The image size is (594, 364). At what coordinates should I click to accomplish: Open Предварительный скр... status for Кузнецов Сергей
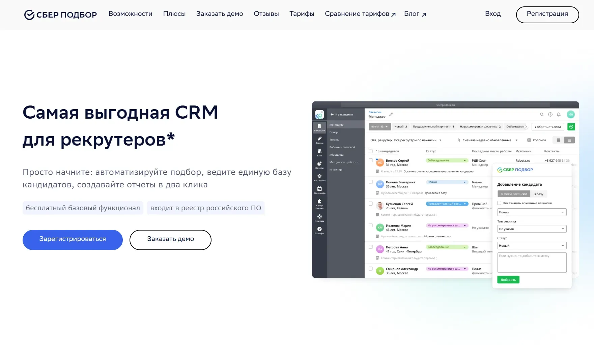coord(447,204)
